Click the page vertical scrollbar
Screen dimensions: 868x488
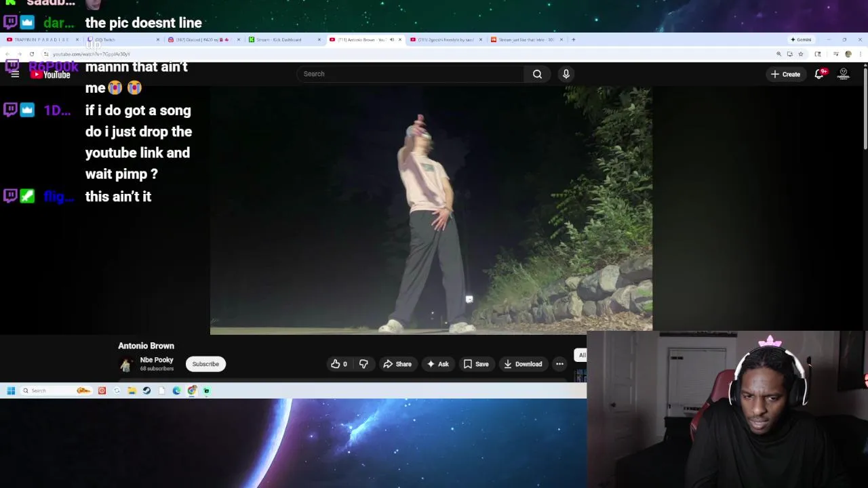(865, 108)
